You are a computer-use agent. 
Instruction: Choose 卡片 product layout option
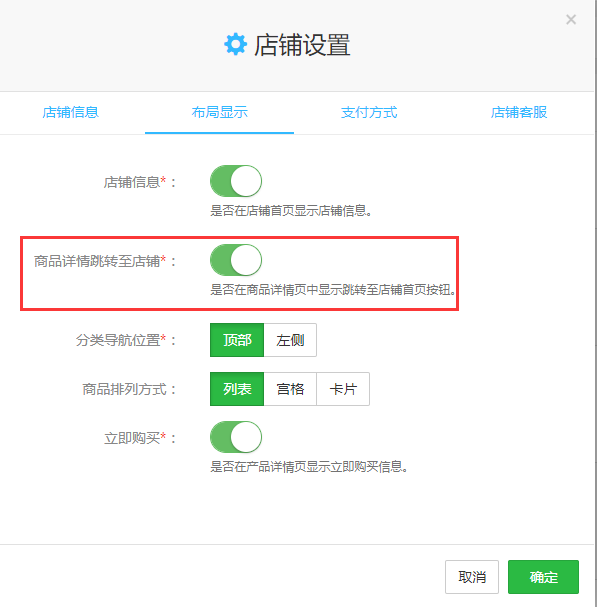343,389
